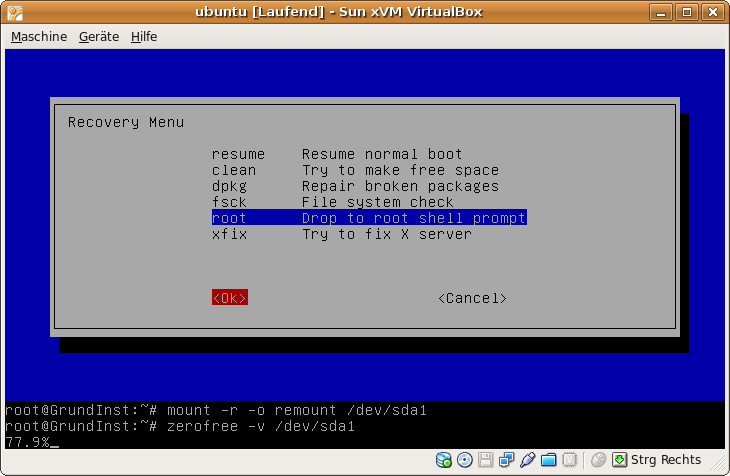Select the highlighted root shell prompt entry
Viewport: 730px width, 476px height.
coord(369,218)
